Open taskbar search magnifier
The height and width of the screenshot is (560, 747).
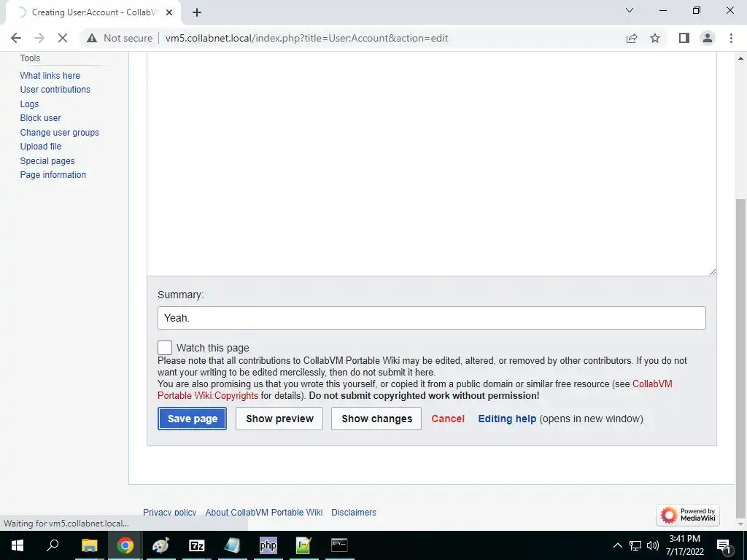tap(53, 545)
